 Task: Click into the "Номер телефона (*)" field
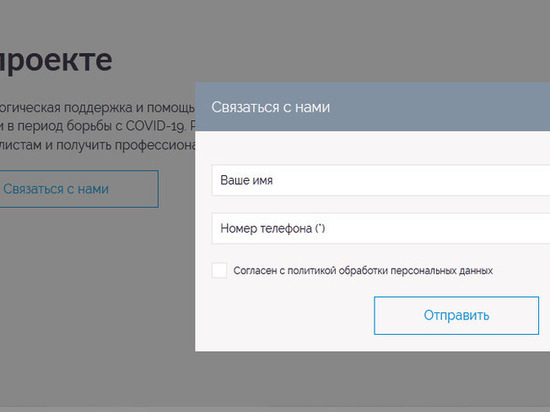point(381,228)
